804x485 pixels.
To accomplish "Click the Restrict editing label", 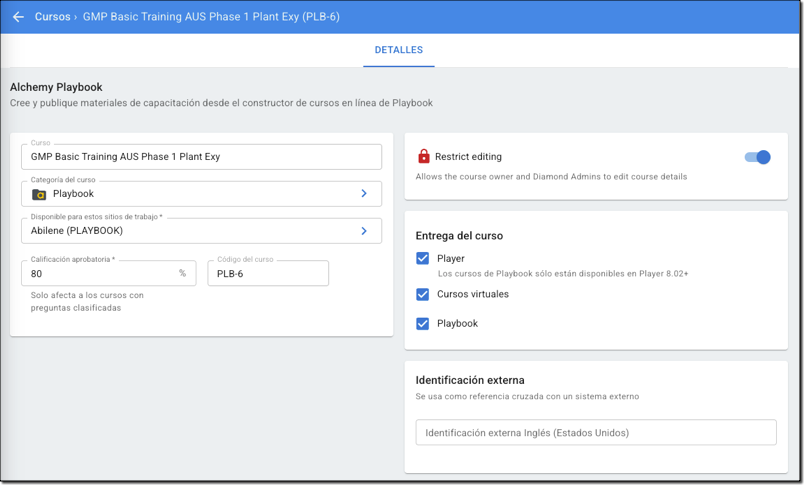I will tap(468, 157).
